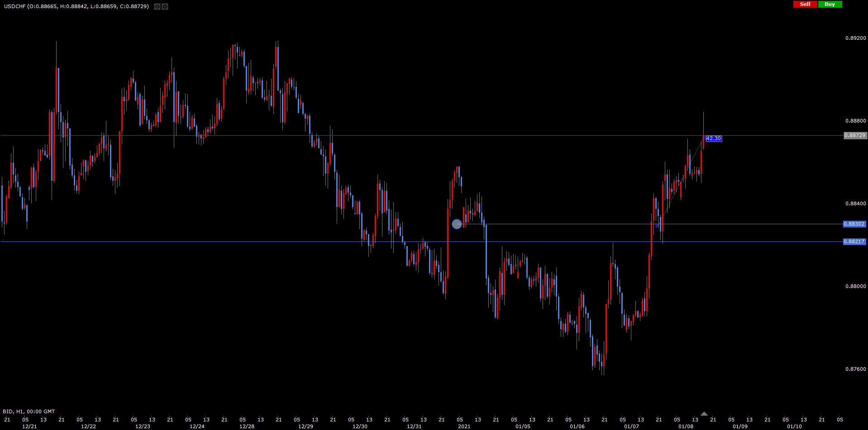
Task: Click the 0.87600 price axis label
Action: pos(855,369)
